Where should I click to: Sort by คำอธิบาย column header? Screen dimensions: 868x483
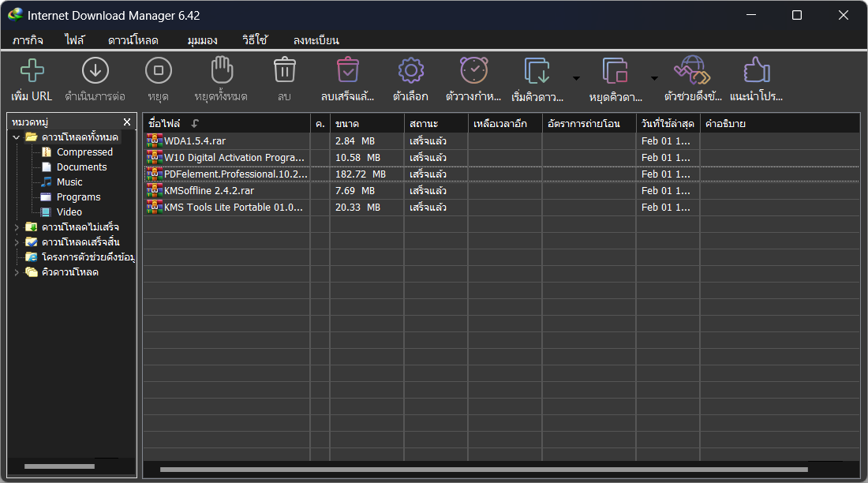pos(780,124)
